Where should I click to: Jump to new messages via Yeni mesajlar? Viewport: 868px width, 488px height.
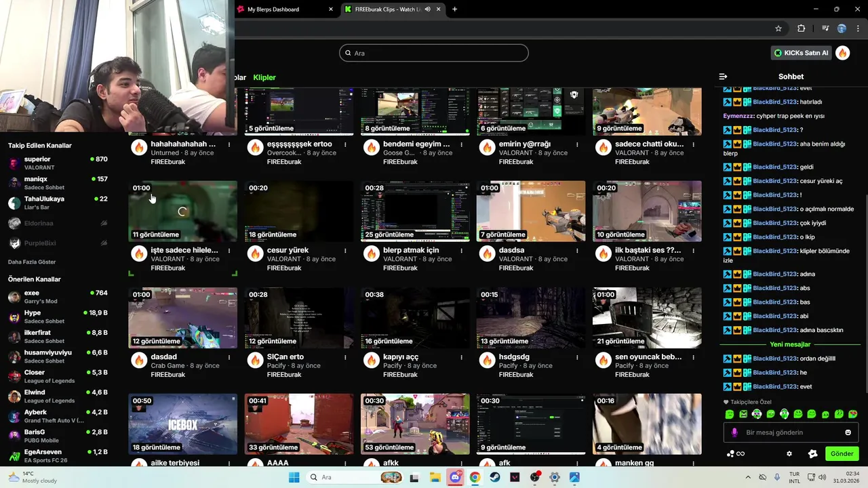(791, 344)
